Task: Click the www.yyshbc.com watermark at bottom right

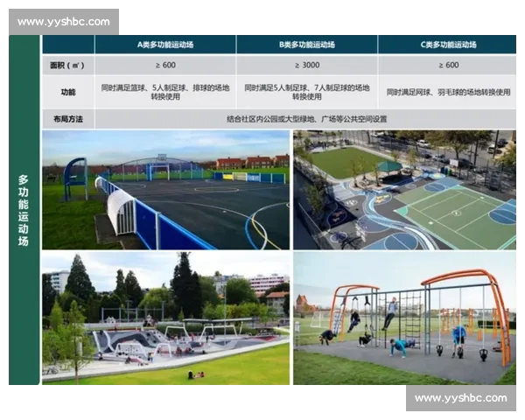Action: [460, 397]
